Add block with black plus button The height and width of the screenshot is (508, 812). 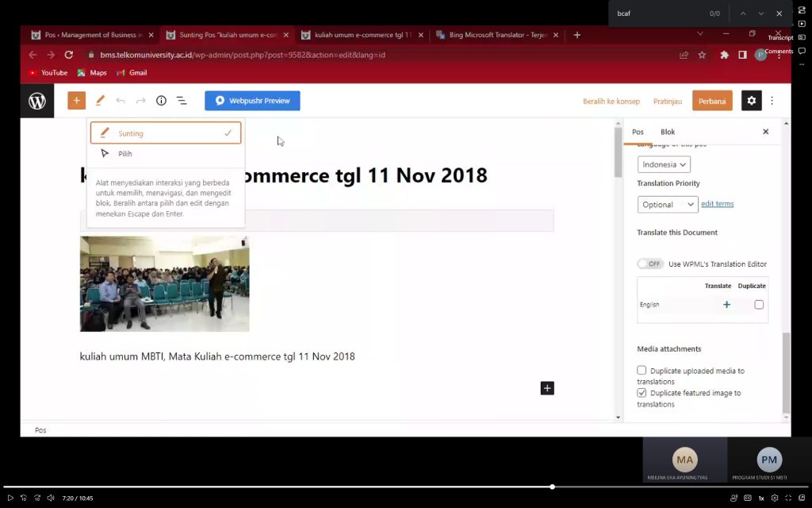547,388
